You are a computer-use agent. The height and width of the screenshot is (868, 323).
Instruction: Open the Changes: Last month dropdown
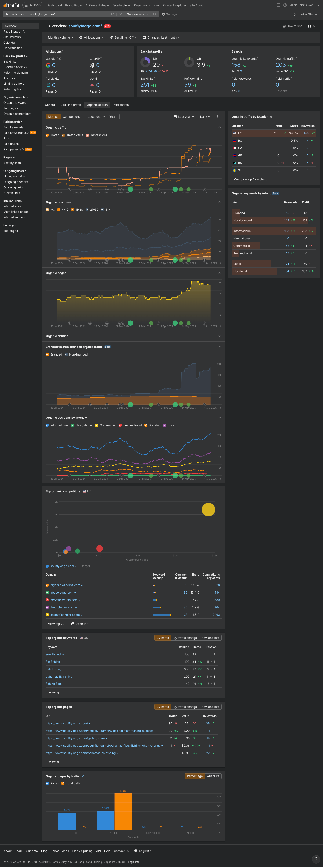point(161,37)
